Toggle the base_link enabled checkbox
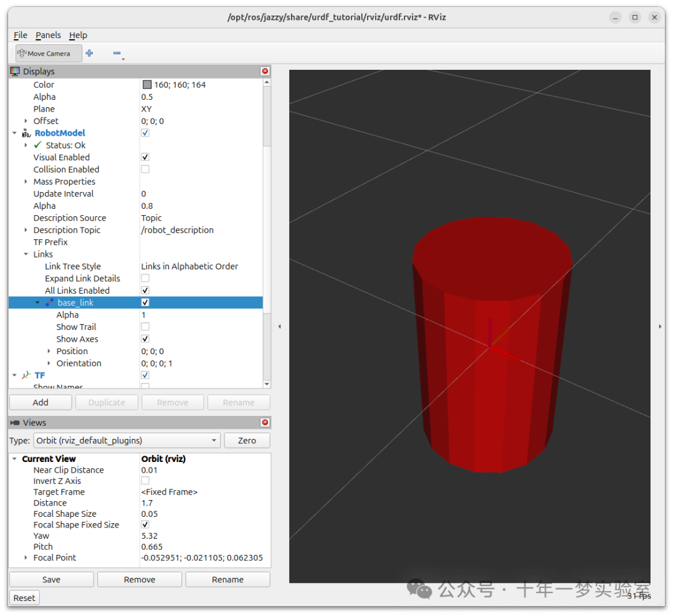Image resolution: width=673 pixels, height=616 pixels. [x=145, y=302]
